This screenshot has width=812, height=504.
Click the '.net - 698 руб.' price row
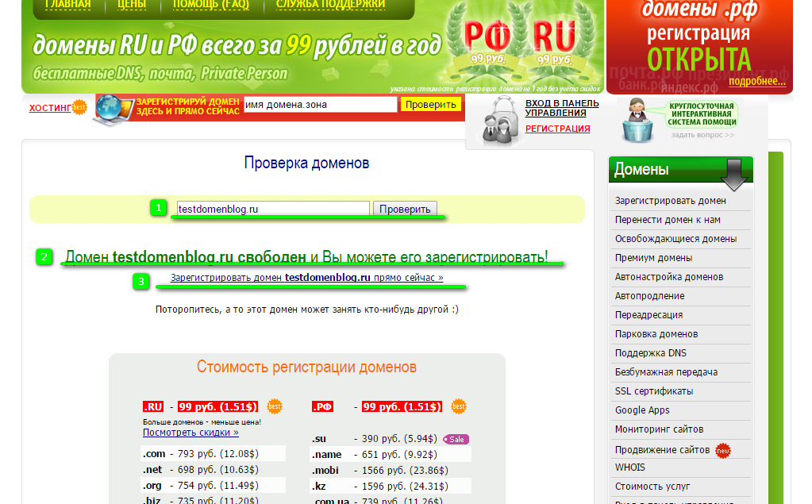pyautogui.click(x=213, y=469)
